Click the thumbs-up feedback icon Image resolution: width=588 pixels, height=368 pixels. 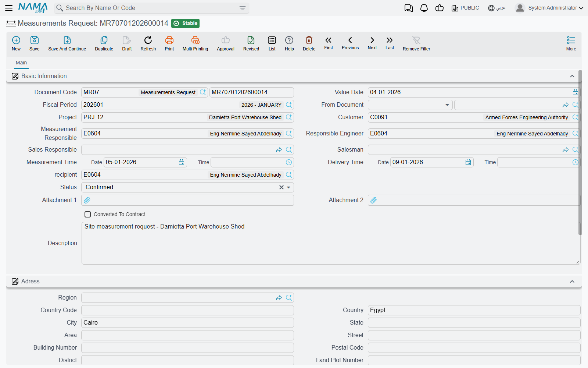pyautogui.click(x=440, y=8)
